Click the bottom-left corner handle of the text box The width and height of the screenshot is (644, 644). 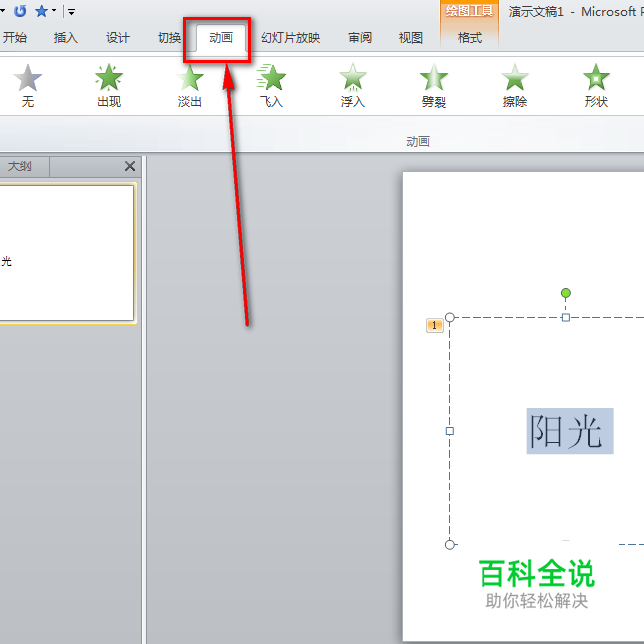click(x=450, y=545)
